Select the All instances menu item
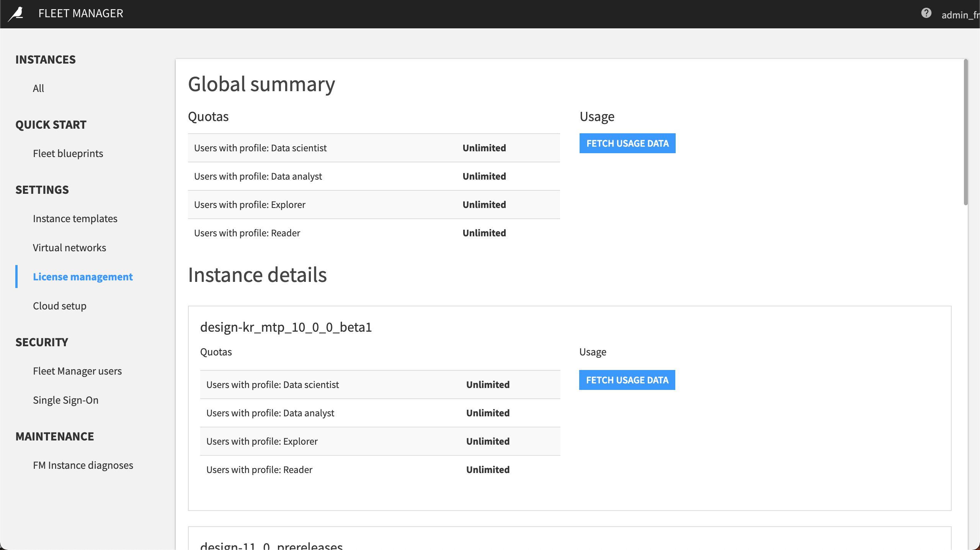This screenshot has height=550, width=980. [38, 88]
